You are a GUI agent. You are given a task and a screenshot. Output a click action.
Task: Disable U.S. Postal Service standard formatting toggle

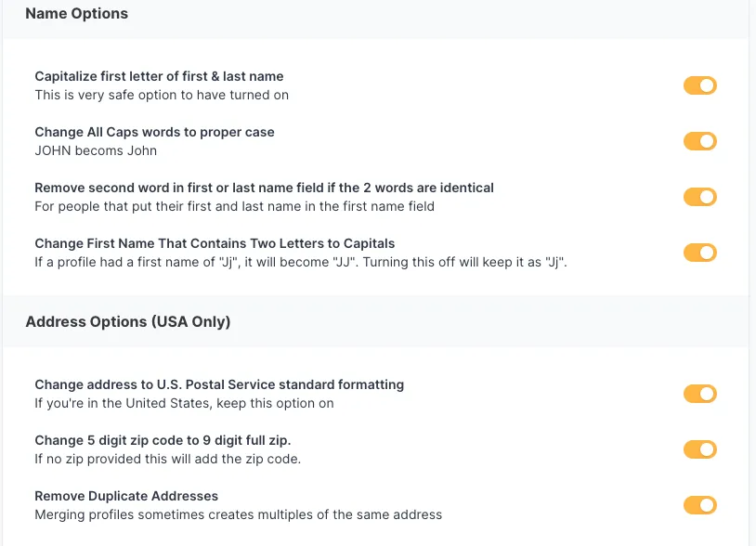(x=700, y=394)
